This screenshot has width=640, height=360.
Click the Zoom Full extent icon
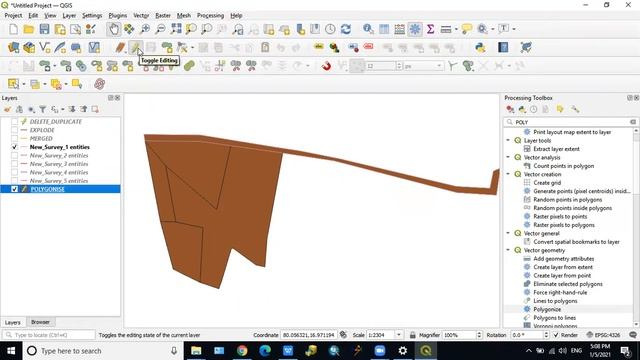(x=176, y=29)
